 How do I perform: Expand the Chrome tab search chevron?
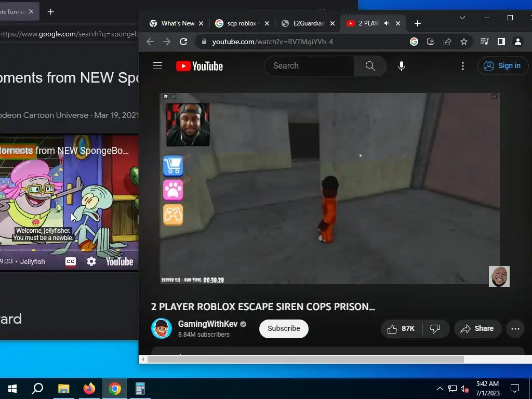pyautogui.click(x=462, y=18)
